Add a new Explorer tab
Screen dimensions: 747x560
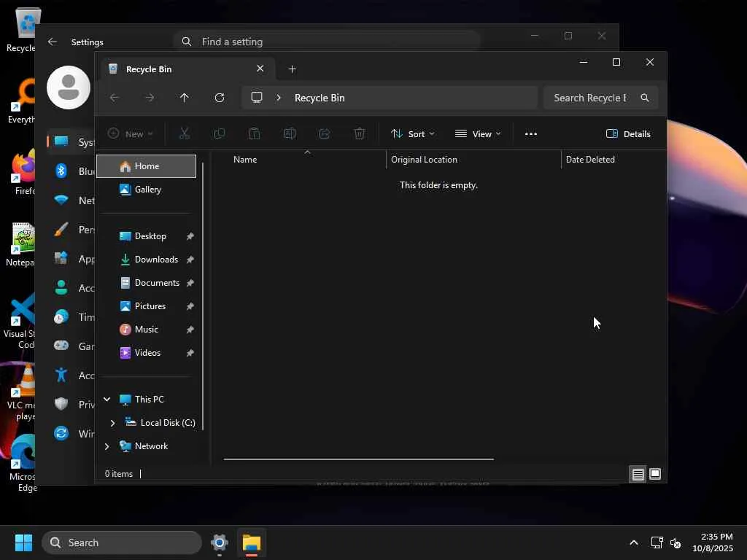point(292,69)
